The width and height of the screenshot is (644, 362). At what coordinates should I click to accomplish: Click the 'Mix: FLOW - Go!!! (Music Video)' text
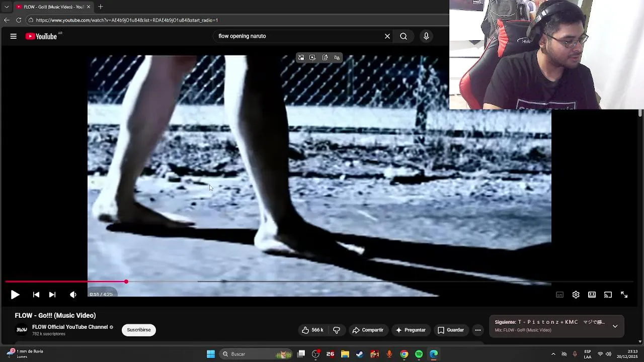pos(523,330)
